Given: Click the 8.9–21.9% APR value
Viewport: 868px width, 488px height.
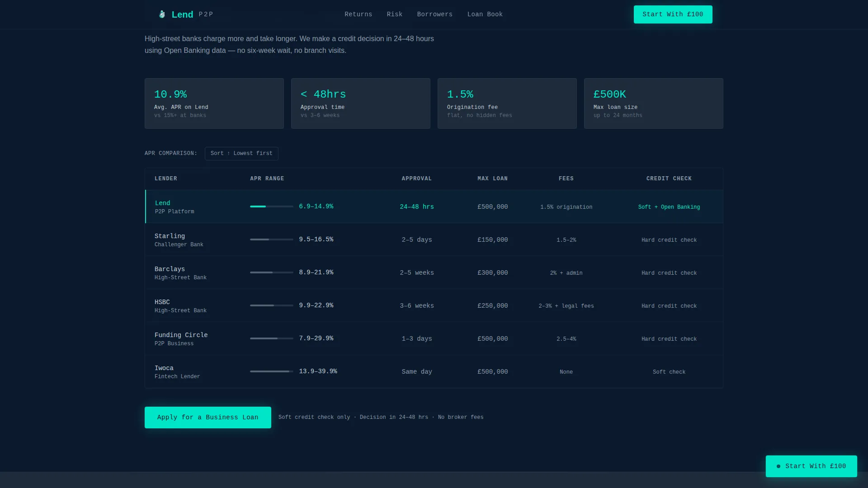Looking at the screenshot, I should tap(316, 272).
